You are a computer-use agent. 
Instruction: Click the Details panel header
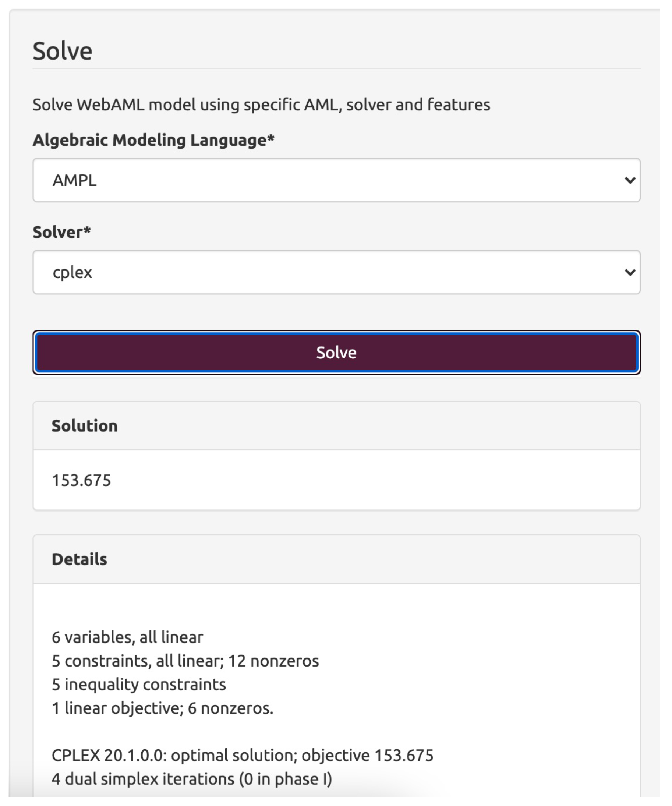pos(79,559)
